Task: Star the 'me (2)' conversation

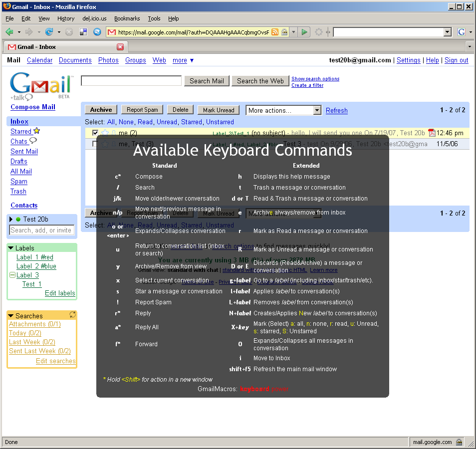Action: pos(105,133)
